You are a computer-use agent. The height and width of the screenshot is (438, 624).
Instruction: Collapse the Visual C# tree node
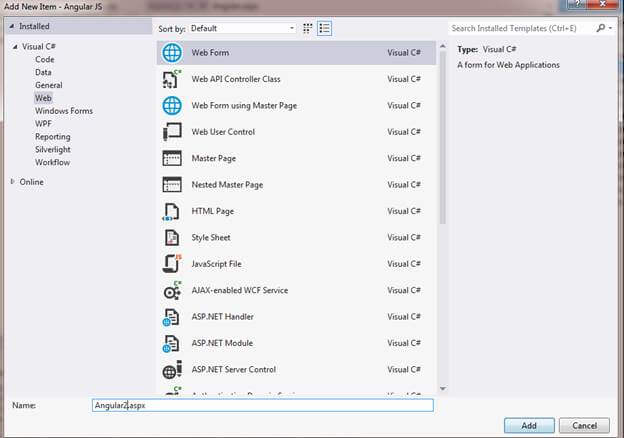[15, 47]
